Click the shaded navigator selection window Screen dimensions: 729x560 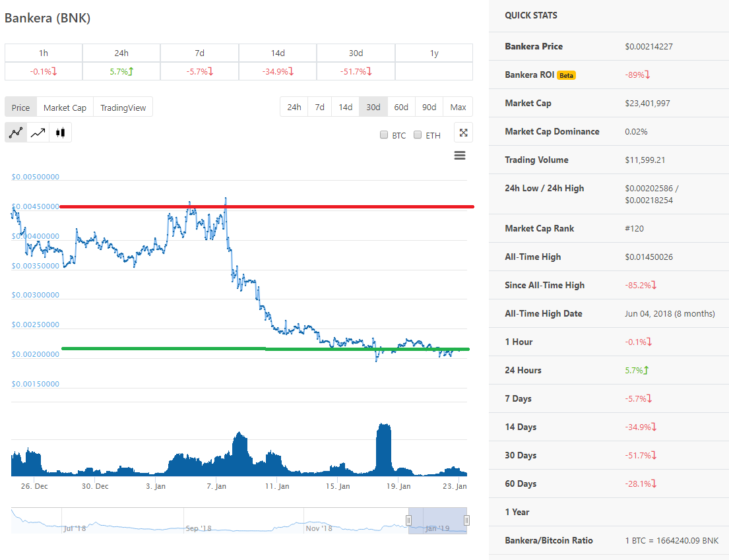(x=437, y=520)
